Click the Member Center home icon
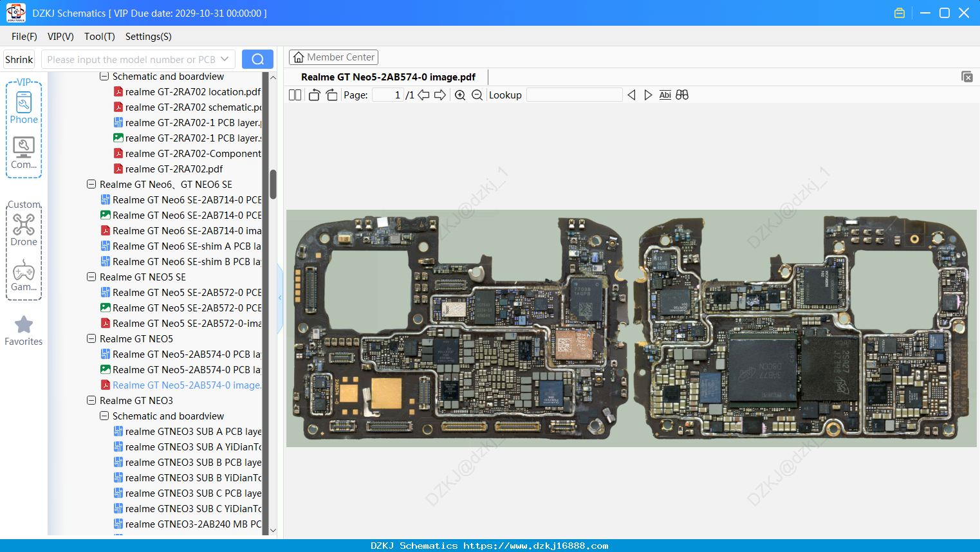The height and width of the screenshot is (552, 980). coord(299,57)
